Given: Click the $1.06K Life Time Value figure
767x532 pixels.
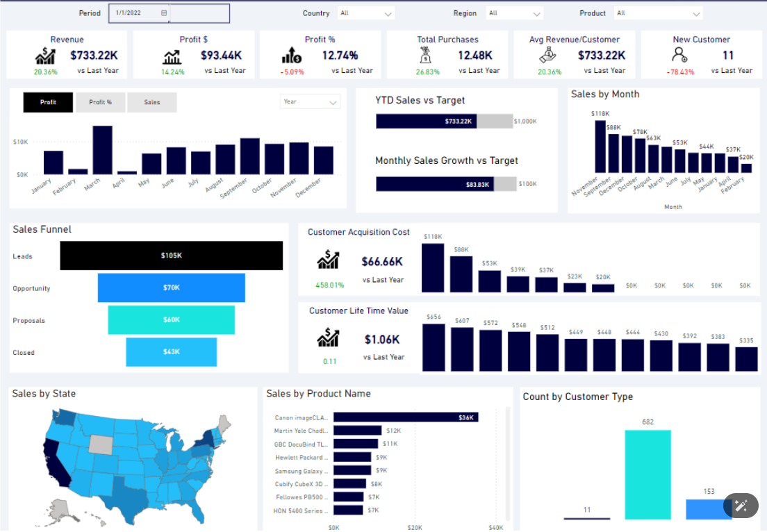Looking at the screenshot, I should [382, 340].
